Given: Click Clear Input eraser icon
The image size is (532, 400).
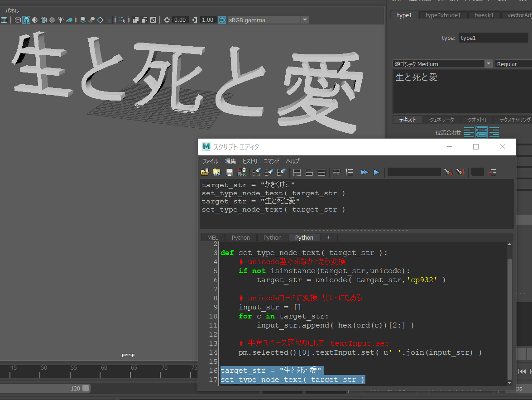Looking at the screenshot, I should pyautogui.click(x=269, y=172).
